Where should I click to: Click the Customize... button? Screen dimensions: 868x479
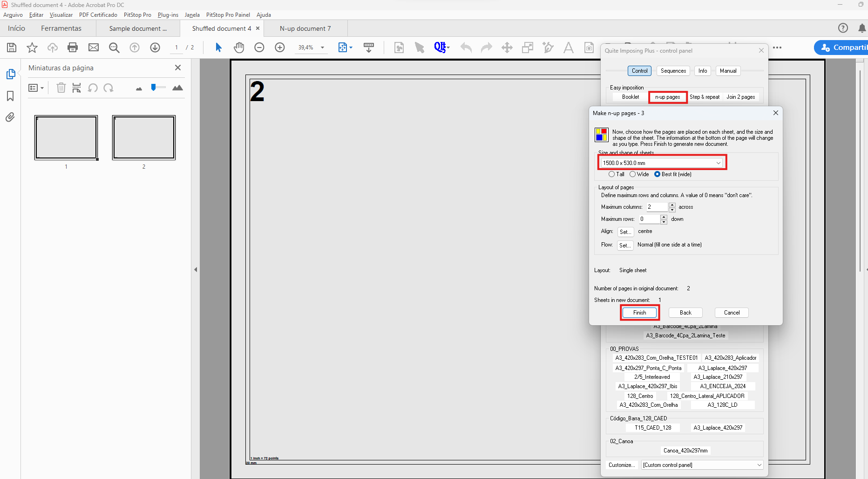622,465
